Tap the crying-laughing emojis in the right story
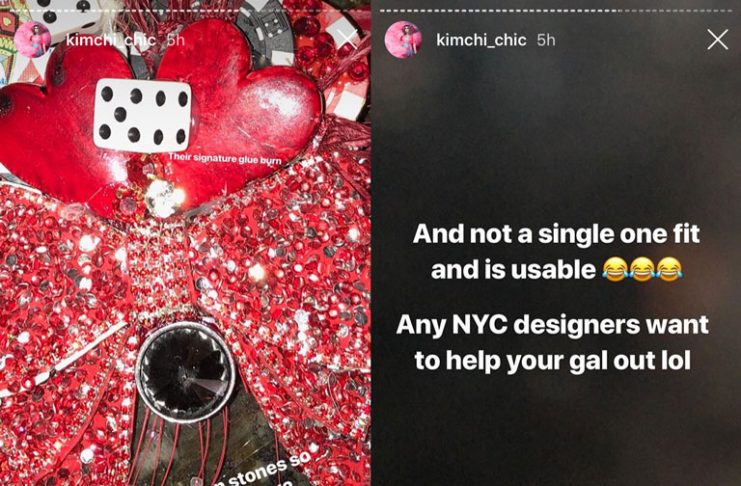 [642, 269]
